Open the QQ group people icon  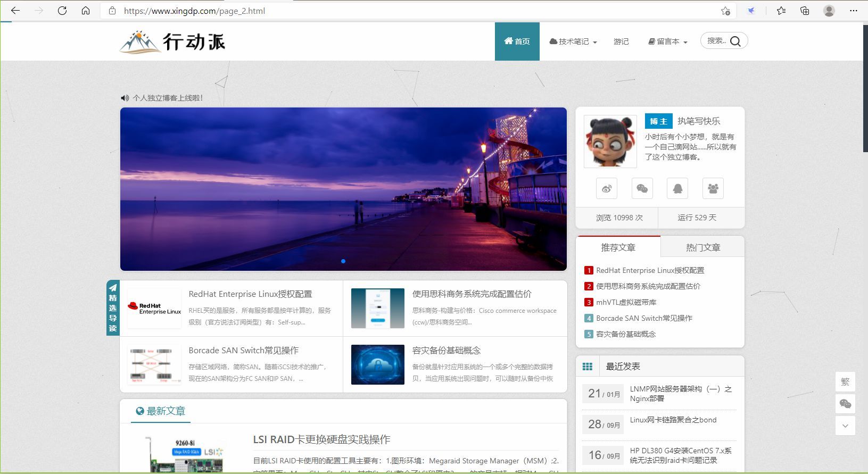(713, 188)
